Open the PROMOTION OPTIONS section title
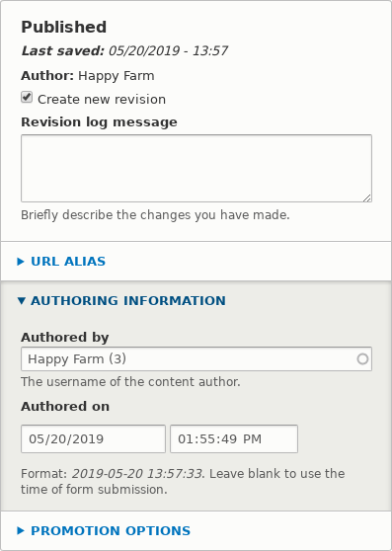Screen dimensions: 392x551 111,530
